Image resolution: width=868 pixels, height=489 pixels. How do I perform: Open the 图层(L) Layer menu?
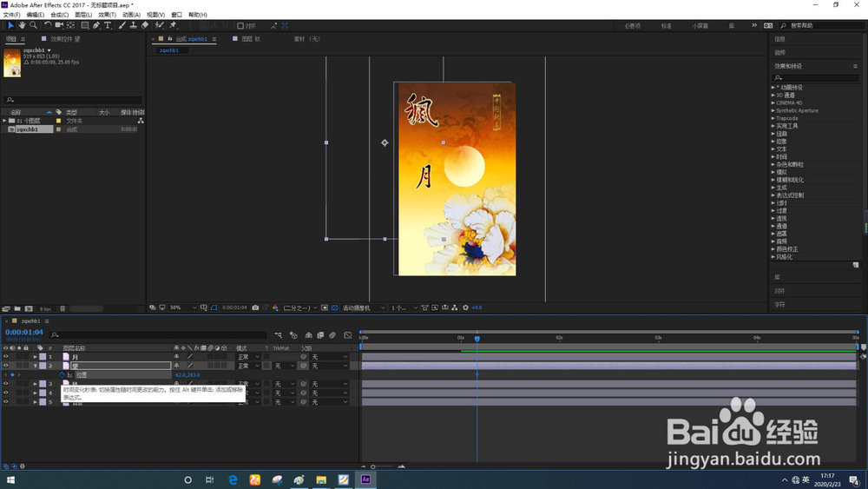83,15
